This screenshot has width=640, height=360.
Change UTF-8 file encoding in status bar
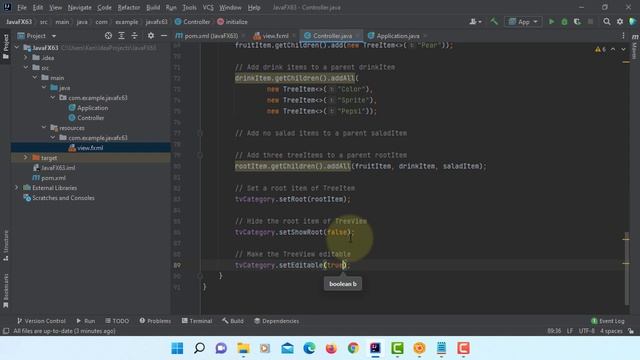coord(587,331)
